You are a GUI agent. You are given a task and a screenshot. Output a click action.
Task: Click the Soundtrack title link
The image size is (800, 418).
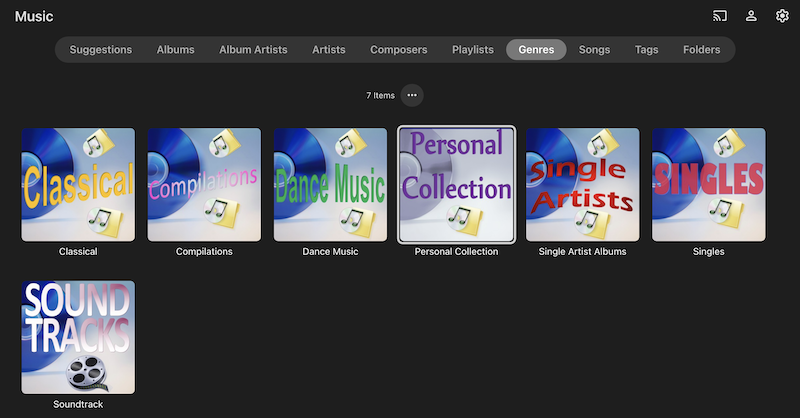(78, 404)
